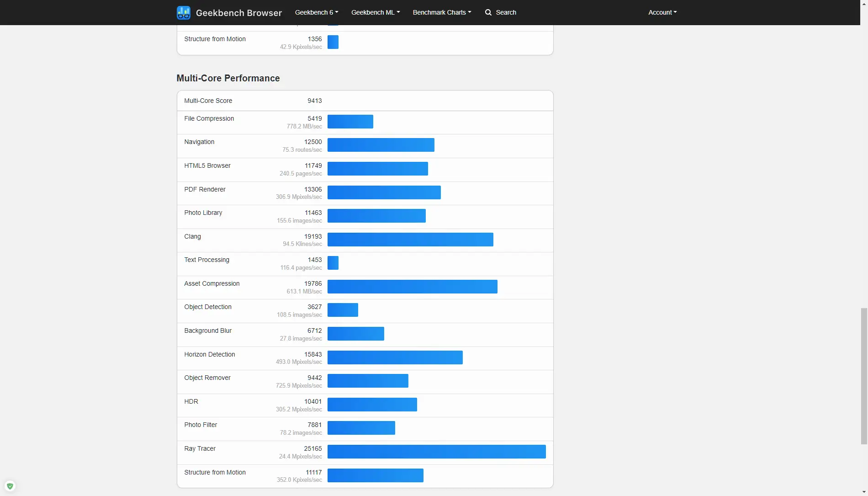Click the HDR score 10401

(x=313, y=401)
